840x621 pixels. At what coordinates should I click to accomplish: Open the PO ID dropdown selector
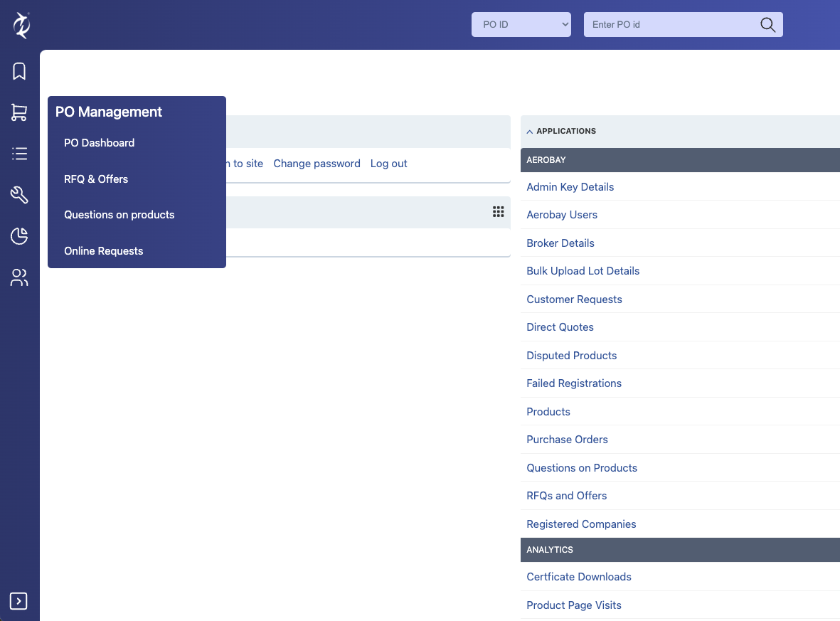[521, 24]
